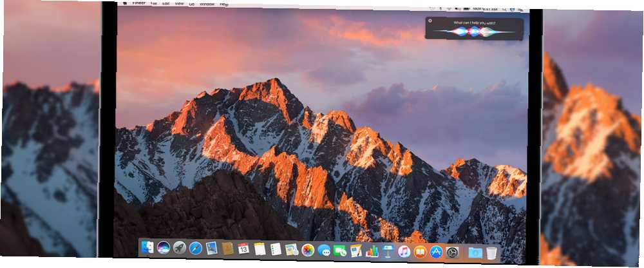The width and height of the screenshot is (644, 268).
Task: Open Finder from the Dock
Action: (147, 247)
